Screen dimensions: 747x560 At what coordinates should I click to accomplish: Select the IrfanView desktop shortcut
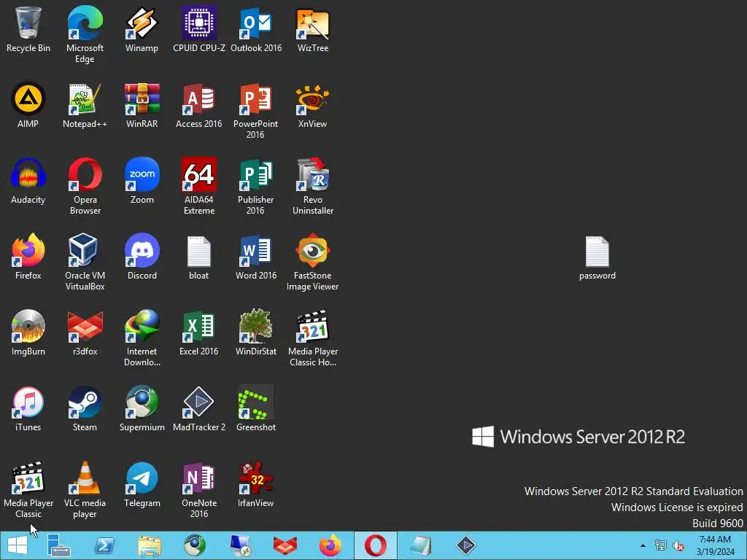tap(256, 484)
